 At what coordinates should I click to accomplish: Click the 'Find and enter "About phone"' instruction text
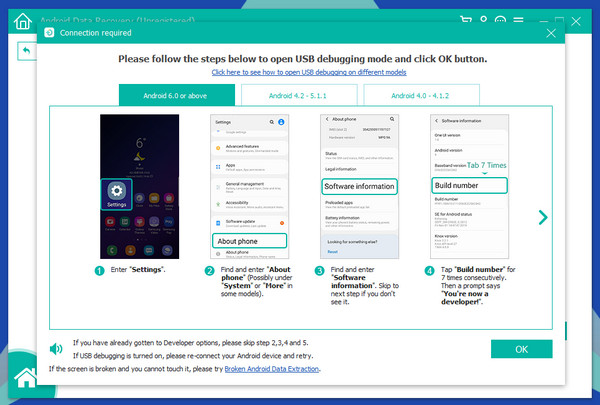256,281
